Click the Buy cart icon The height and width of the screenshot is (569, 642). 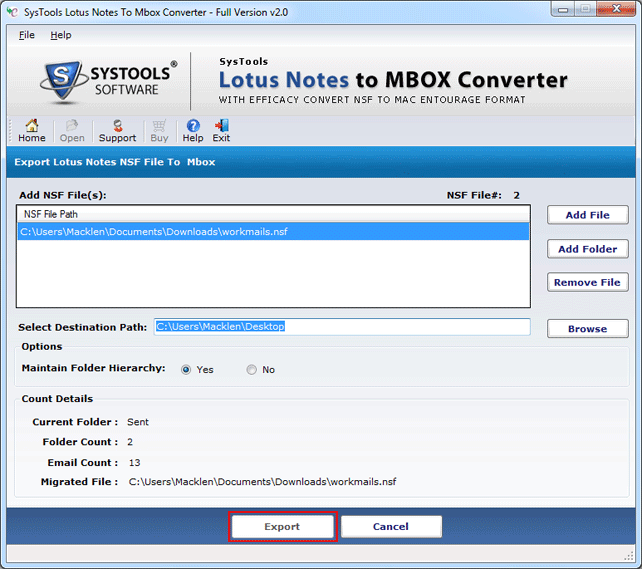tap(159, 131)
